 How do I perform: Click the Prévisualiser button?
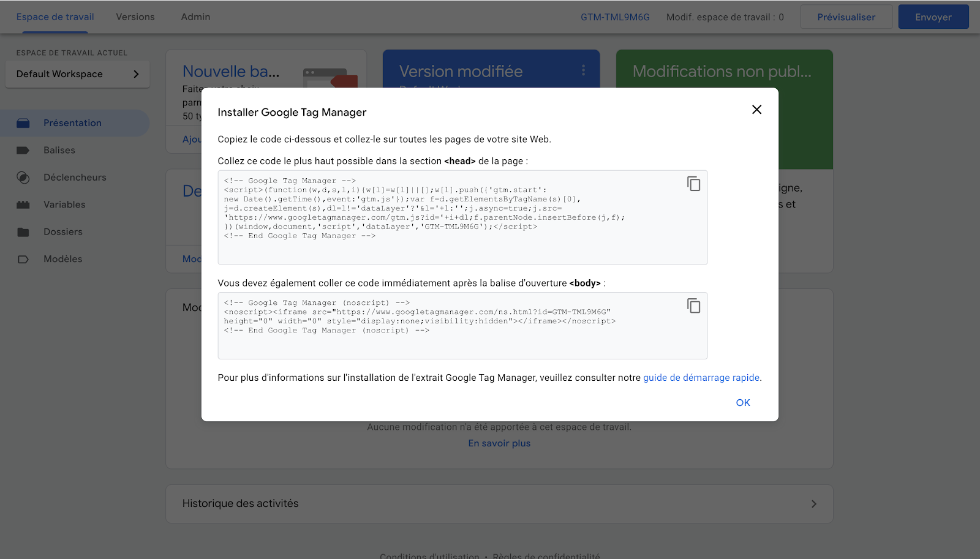pos(846,17)
